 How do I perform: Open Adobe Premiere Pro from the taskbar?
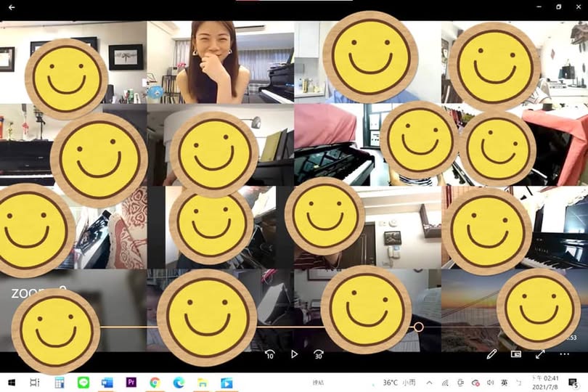click(131, 383)
